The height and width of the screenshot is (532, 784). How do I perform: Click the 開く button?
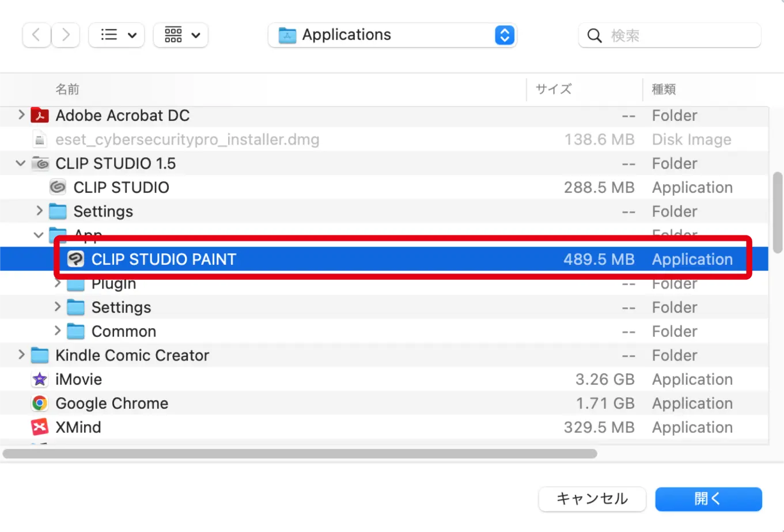click(709, 499)
